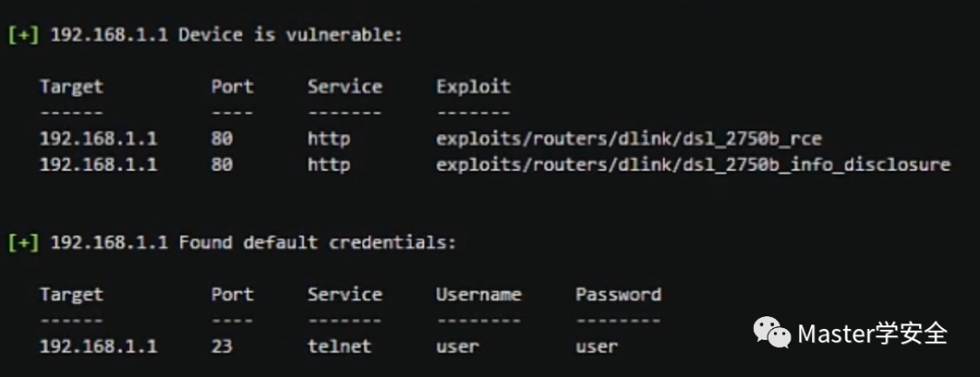The height and width of the screenshot is (377, 980).
Task: Select the dsl_2750b_info_disclosure exploit path
Action: coord(693,165)
